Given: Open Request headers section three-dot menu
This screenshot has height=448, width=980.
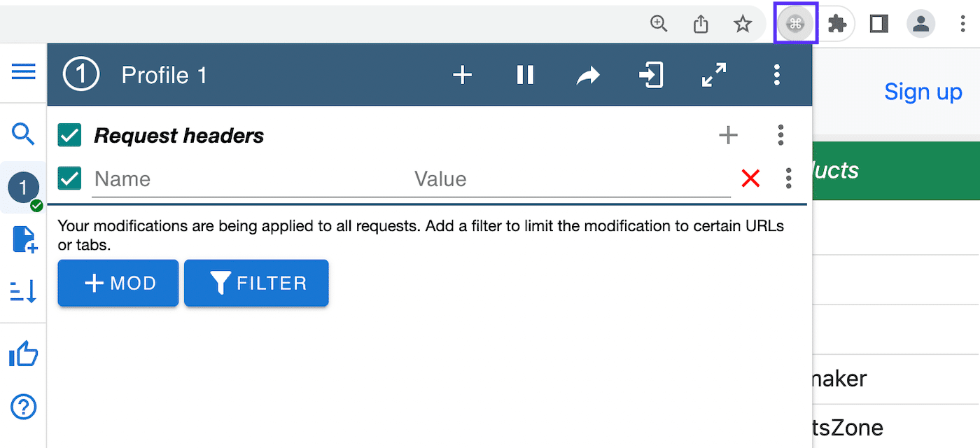Looking at the screenshot, I should [781, 135].
